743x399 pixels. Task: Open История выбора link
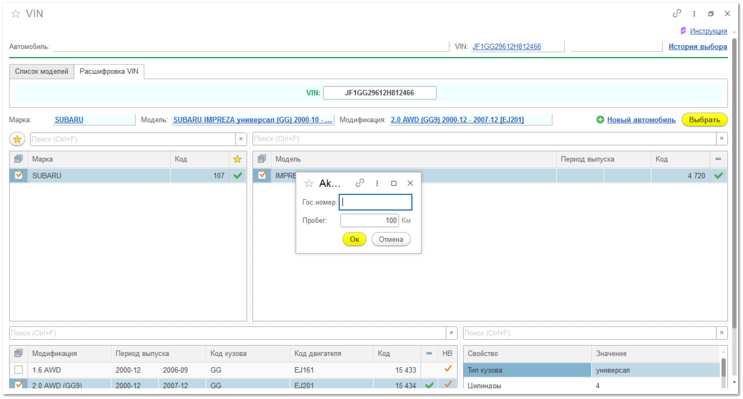(698, 46)
